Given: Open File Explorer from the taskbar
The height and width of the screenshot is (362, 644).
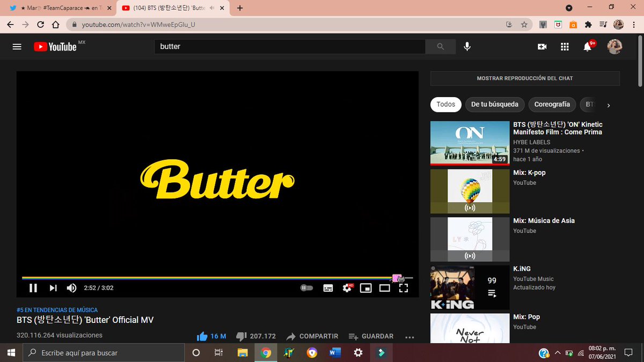Looking at the screenshot, I should point(243,352).
